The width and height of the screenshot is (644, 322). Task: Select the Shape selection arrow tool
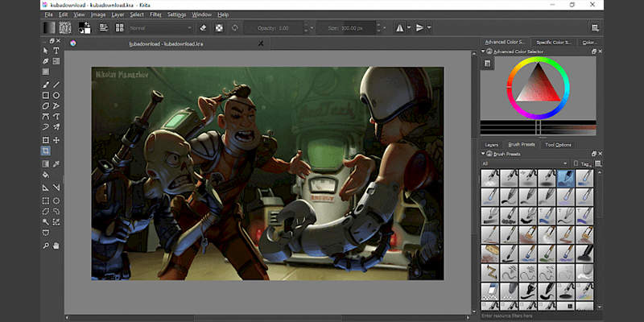point(46,51)
